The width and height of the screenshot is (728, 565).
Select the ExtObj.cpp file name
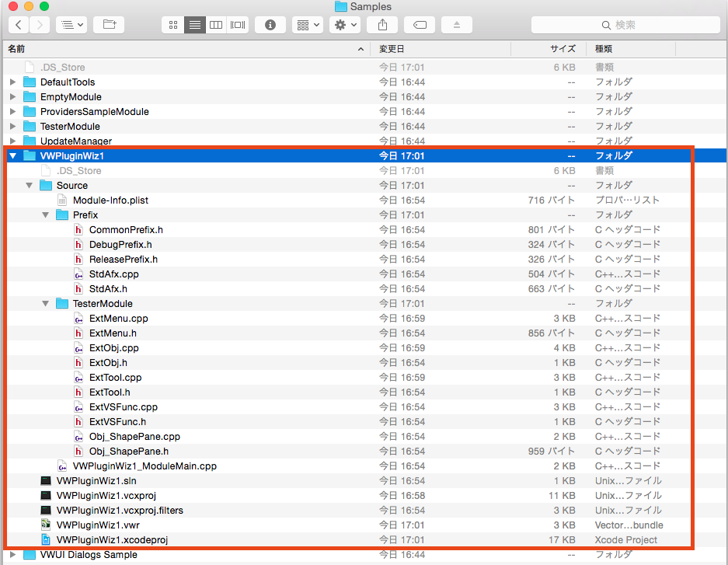pyautogui.click(x=114, y=348)
